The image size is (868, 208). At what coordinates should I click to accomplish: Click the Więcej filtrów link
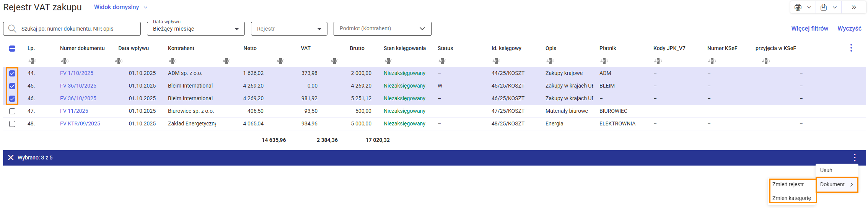coord(809,28)
